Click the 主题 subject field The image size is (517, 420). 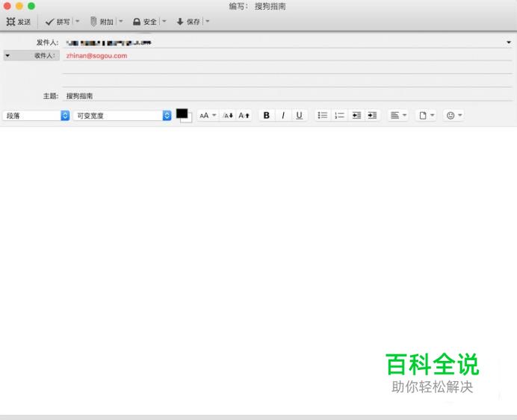[287, 96]
